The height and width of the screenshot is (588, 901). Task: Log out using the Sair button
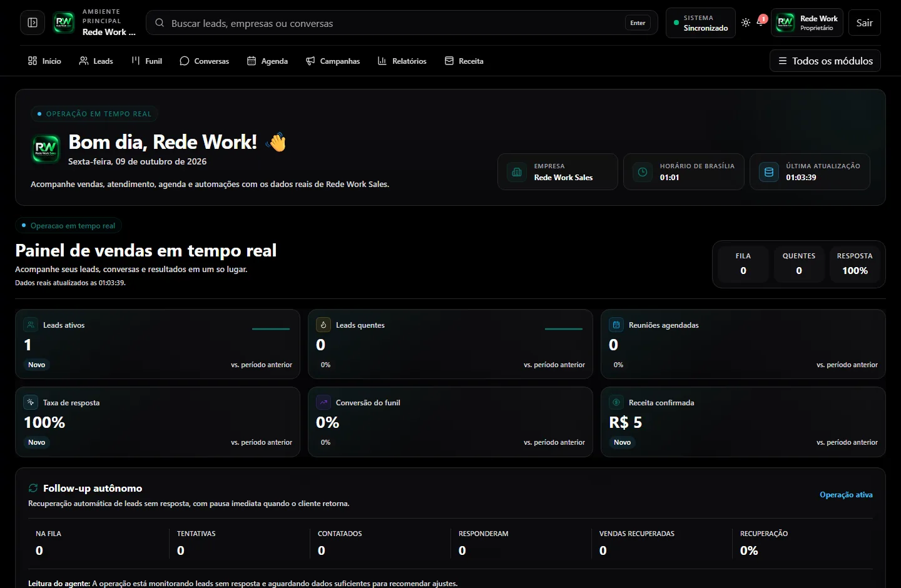click(864, 23)
